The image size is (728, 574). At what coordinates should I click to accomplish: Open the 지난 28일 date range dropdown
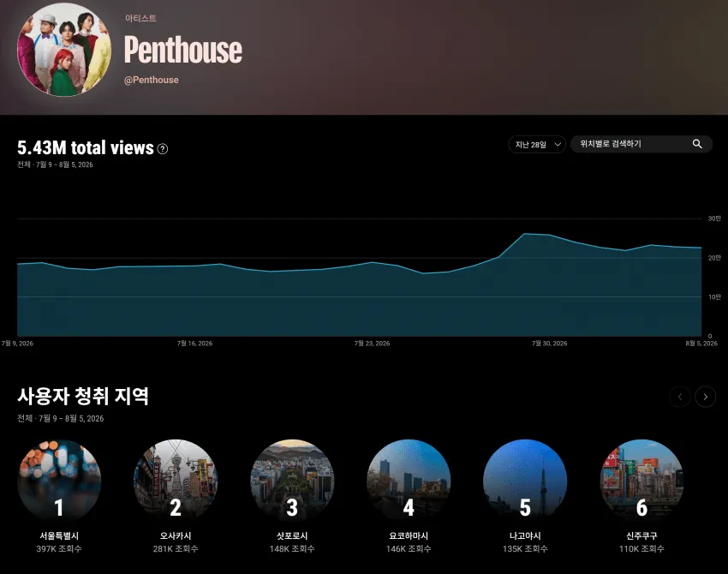point(537,145)
